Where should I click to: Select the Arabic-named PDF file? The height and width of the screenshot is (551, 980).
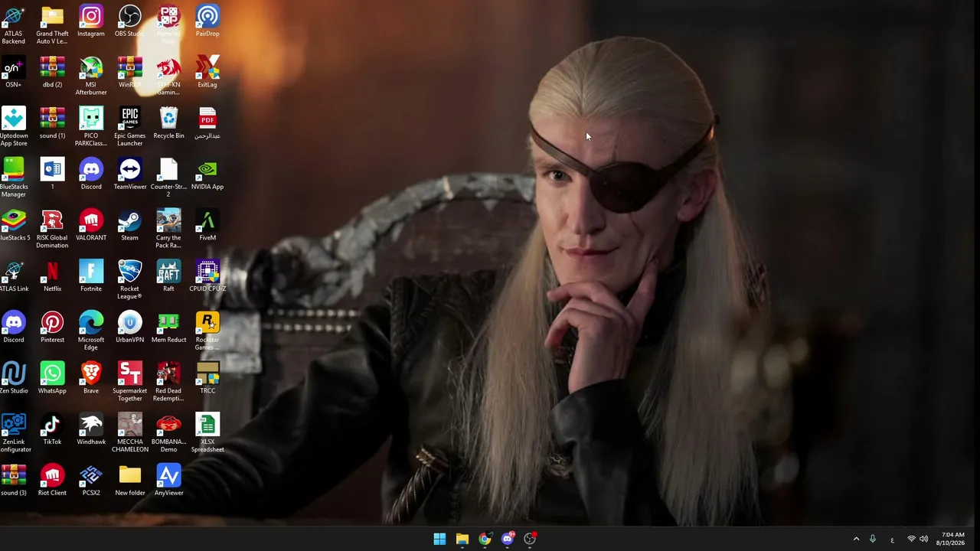pos(207,123)
